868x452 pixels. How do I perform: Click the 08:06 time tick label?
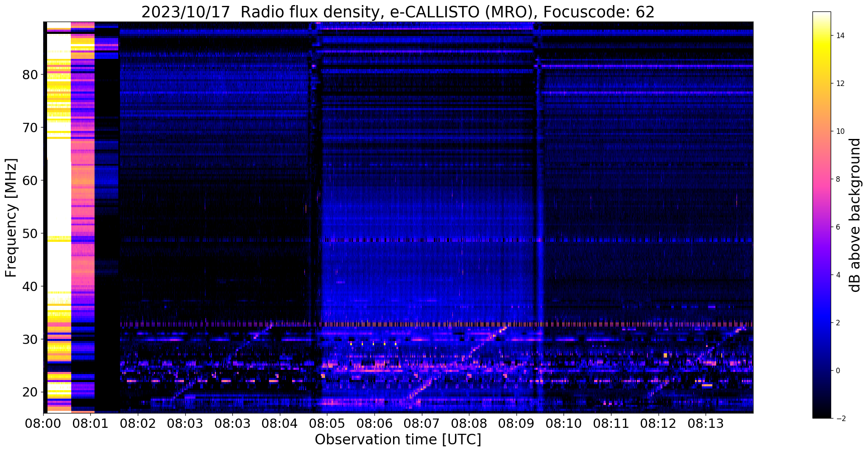374,423
